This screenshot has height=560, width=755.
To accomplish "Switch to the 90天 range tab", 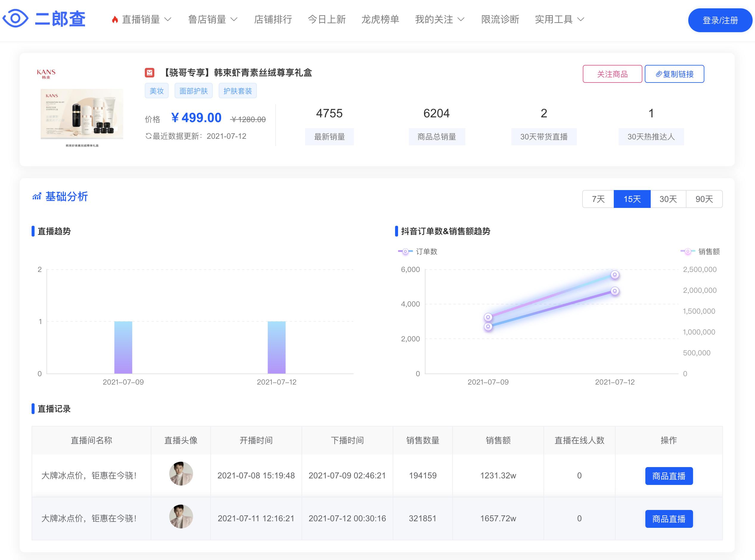I will [704, 199].
